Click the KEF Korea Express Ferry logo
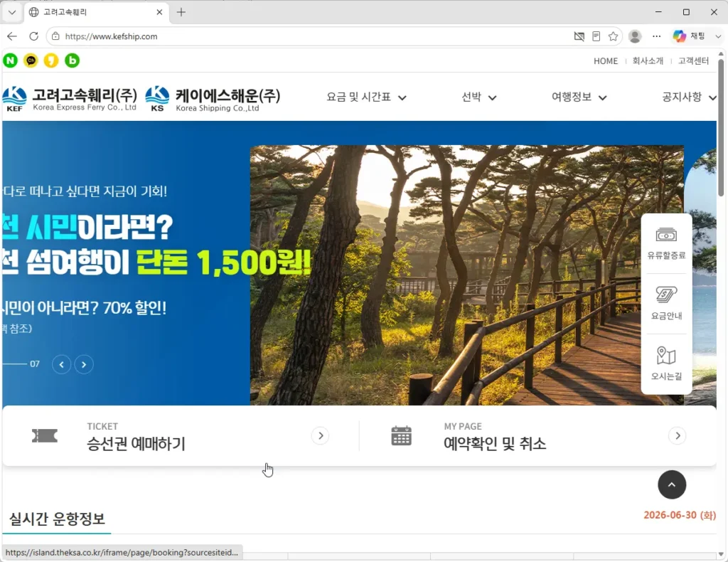This screenshot has width=728, height=562. tap(70, 98)
